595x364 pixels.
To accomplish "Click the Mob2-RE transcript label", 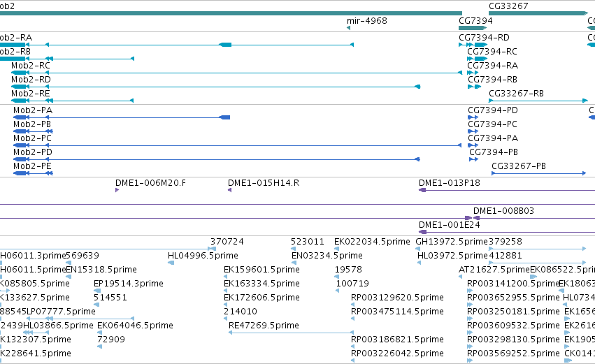I will pyautogui.click(x=30, y=94).
